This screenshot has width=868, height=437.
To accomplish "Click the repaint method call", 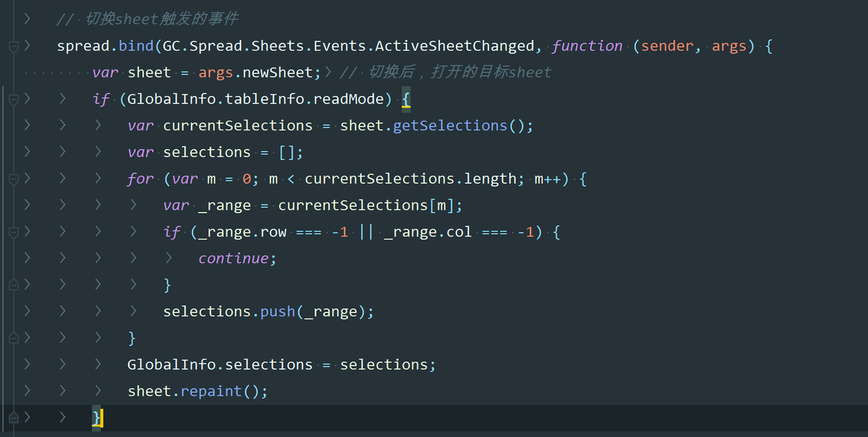I will point(211,391).
